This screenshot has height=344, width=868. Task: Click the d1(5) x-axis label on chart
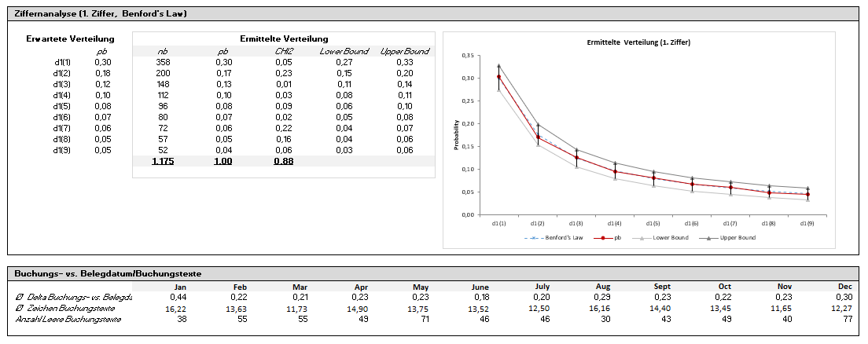(653, 223)
